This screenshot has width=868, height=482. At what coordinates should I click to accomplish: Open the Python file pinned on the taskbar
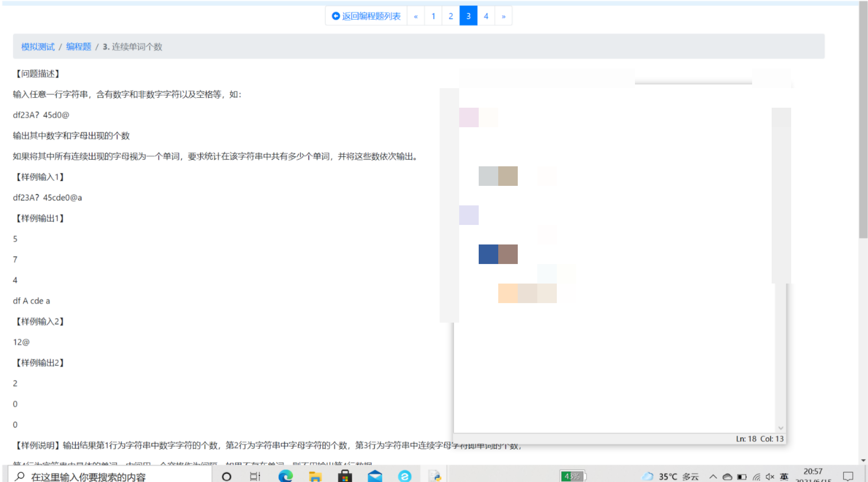tap(435, 476)
